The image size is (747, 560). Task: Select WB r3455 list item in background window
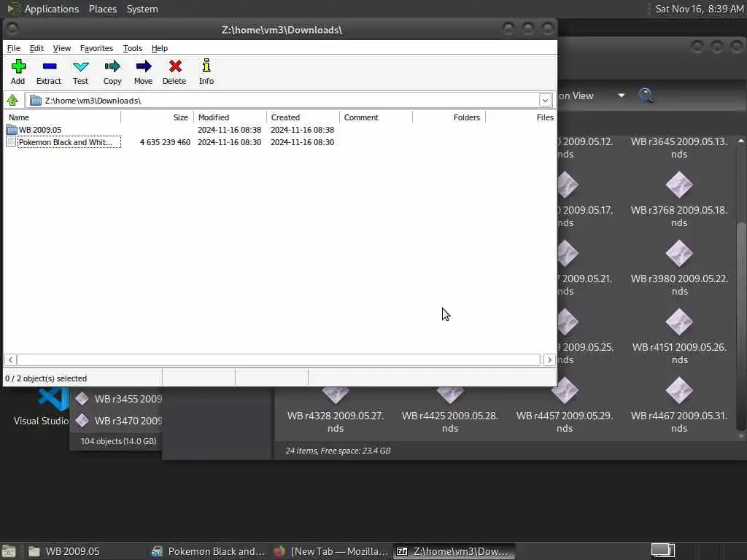[x=119, y=399]
